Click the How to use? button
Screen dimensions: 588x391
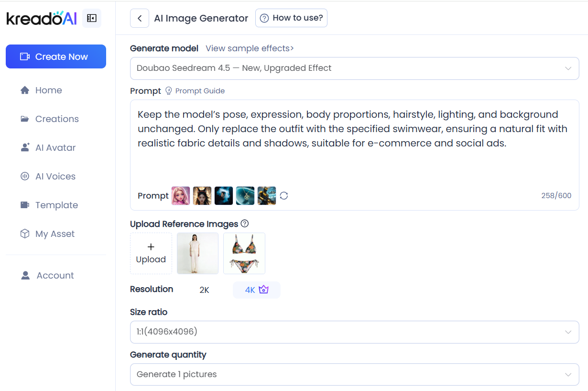pos(291,18)
